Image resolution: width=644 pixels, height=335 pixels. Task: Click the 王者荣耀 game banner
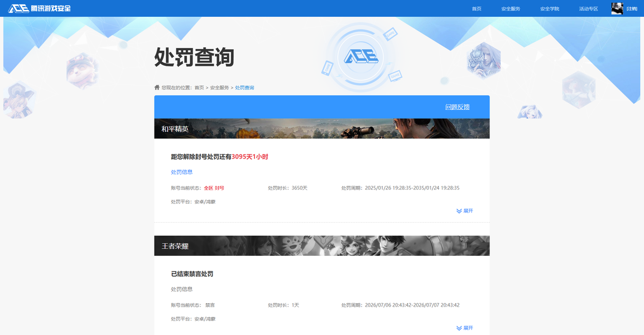(321, 246)
